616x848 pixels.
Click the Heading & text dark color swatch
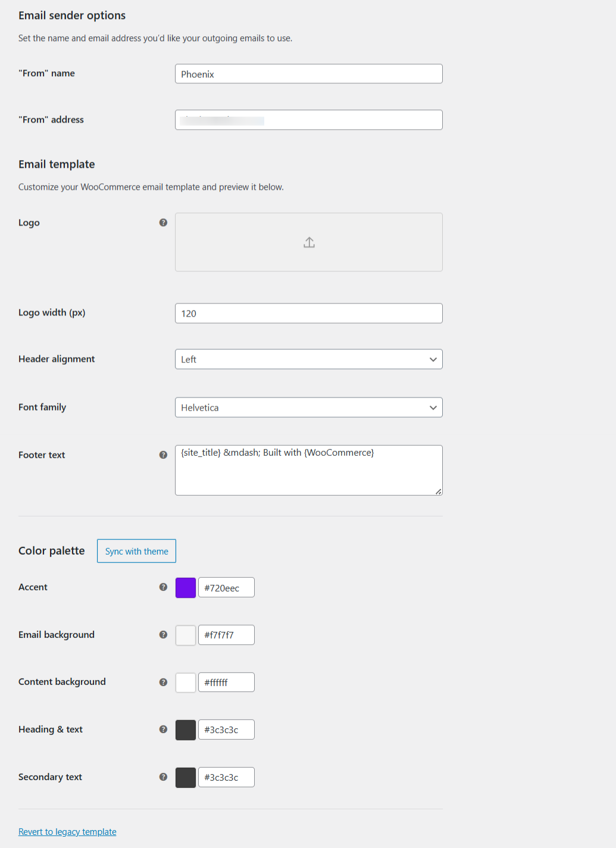(x=185, y=730)
